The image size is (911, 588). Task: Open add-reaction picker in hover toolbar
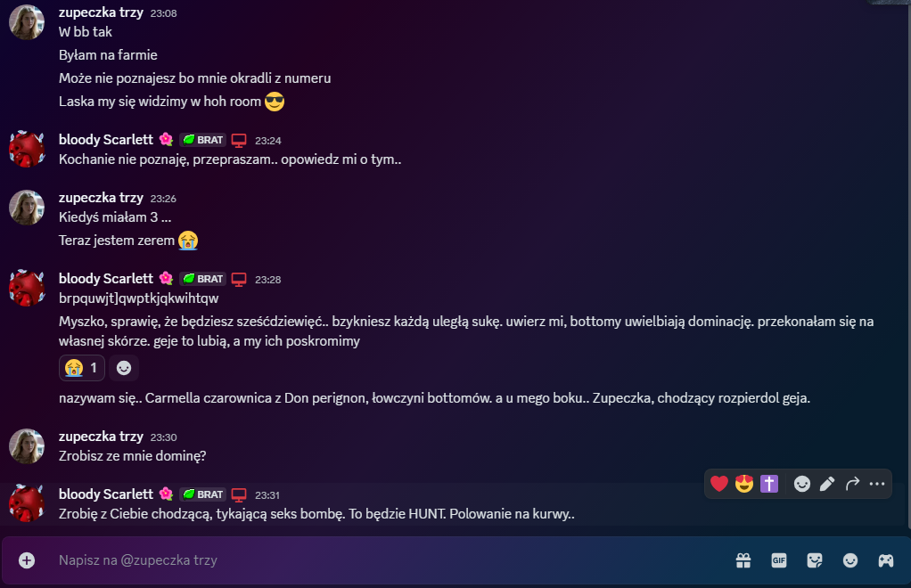(x=801, y=484)
